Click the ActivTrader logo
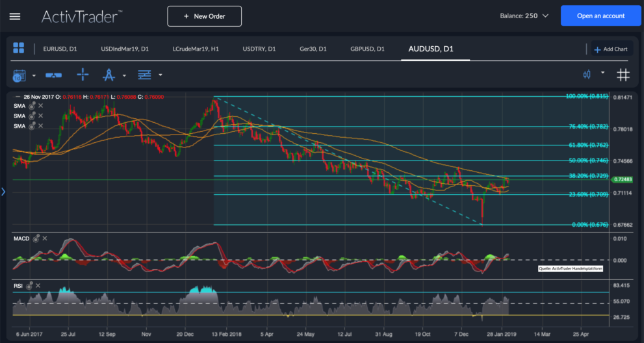644x343 pixels. (x=81, y=16)
